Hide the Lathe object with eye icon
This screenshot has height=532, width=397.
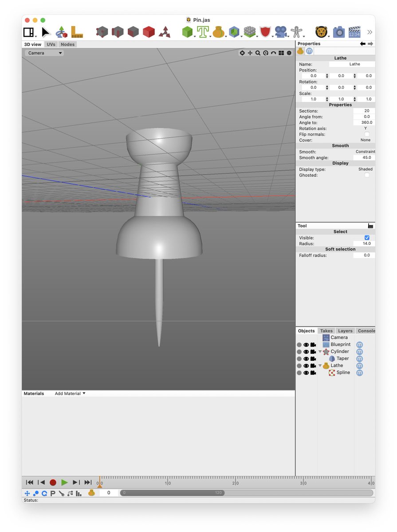[x=306, y=366]
